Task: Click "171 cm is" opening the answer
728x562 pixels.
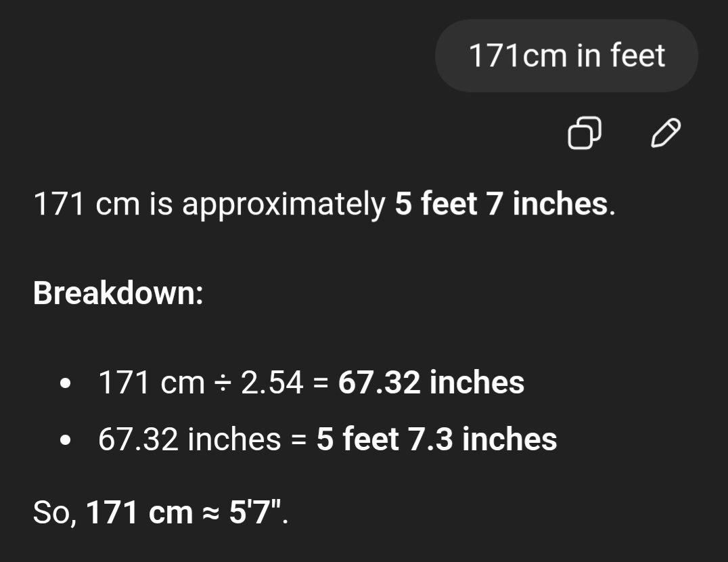Action: click(x=94, y=204)
